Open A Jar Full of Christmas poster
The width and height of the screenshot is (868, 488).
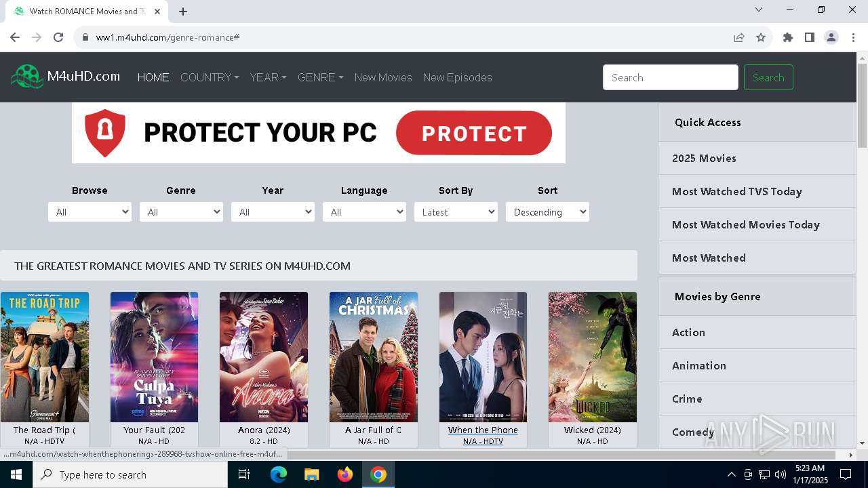point(374,357)
